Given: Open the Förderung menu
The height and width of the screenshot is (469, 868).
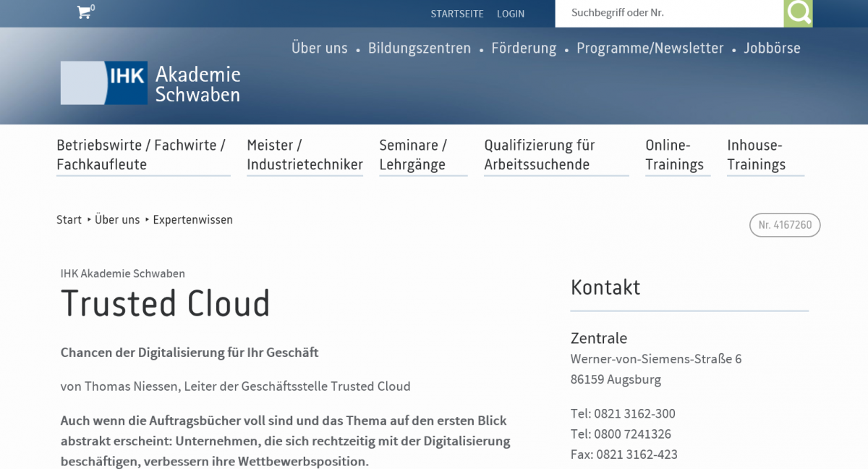Looking at the screenshot, I should tap(524, 48).
